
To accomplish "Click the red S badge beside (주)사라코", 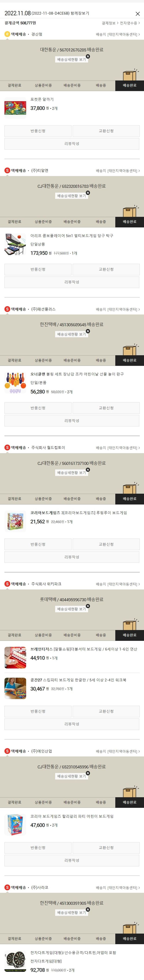I will 7,887.
